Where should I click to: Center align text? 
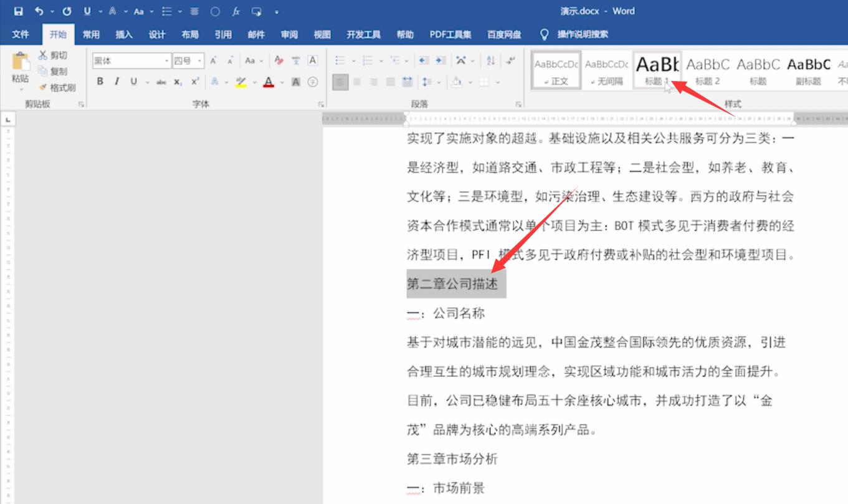click(357, 82)
